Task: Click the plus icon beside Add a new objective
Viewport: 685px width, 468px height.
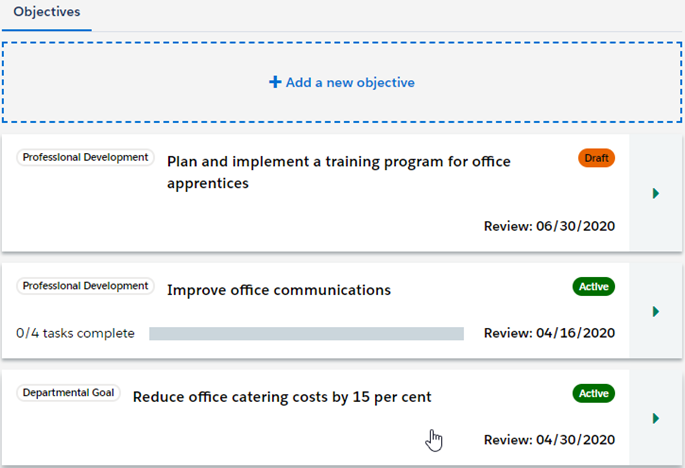Action: click(275, 83)
